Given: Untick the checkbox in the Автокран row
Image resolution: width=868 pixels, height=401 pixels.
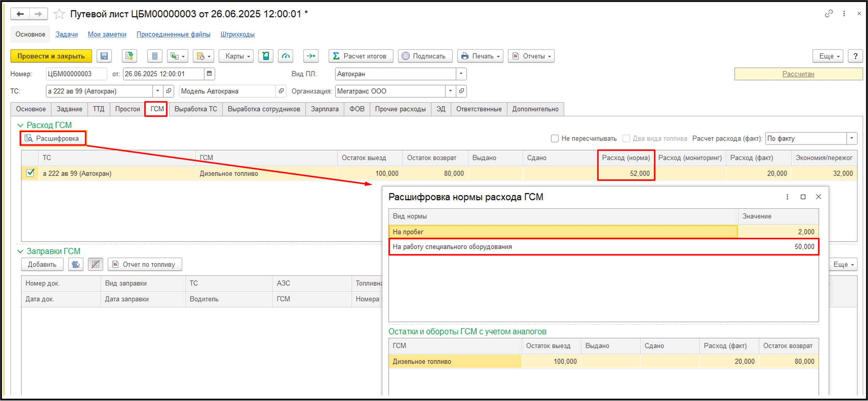Looking at the screenshot, I should (x=30, y=173).
